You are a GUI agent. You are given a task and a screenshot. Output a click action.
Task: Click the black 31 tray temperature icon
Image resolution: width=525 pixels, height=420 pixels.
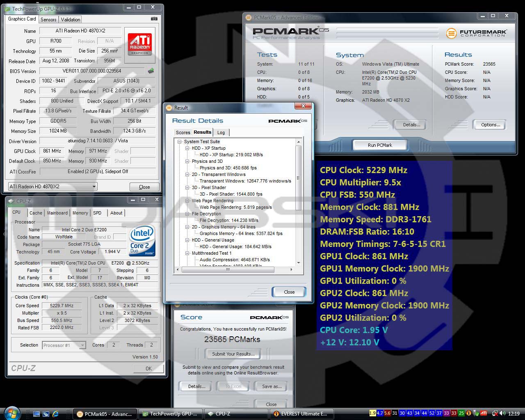coord(395,413)
